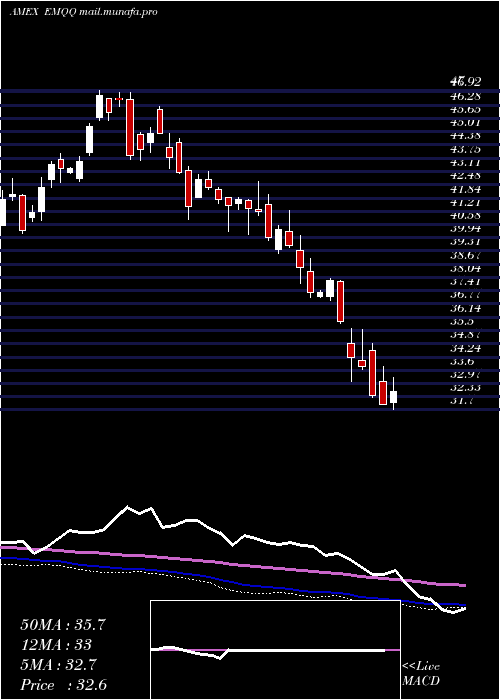The height and width of the screenshot is (700, 500).
Task: Click the 41.84 price axis label
Action: click(x=465, y=189)
